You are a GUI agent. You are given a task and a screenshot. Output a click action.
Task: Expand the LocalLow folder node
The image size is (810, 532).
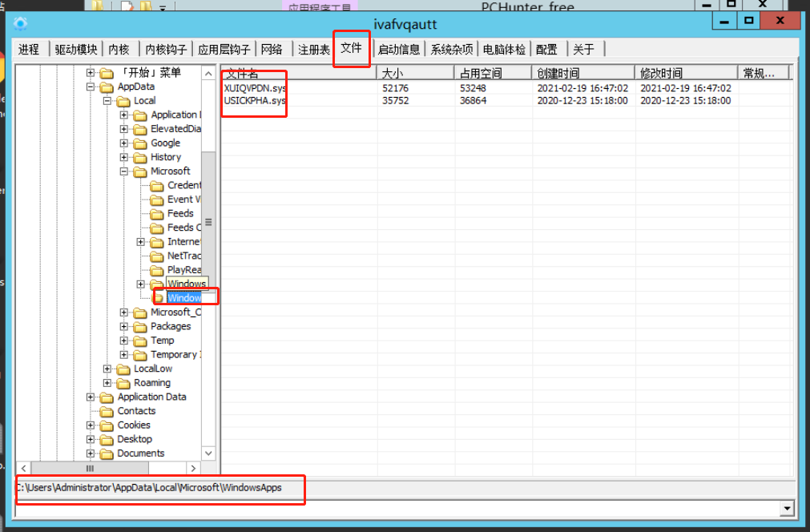point(107,369)
